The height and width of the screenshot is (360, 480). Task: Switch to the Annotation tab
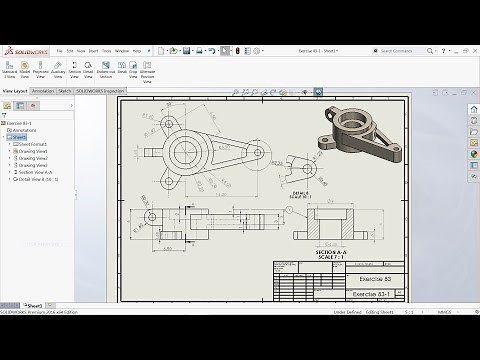point(43,91)
